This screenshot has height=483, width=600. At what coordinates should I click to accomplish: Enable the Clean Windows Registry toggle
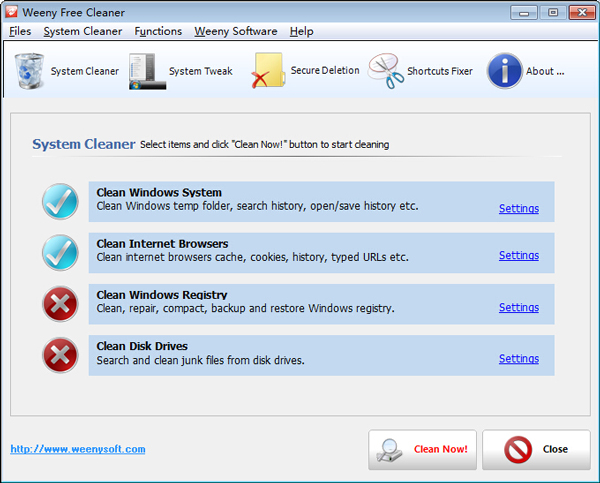[60, 304]
